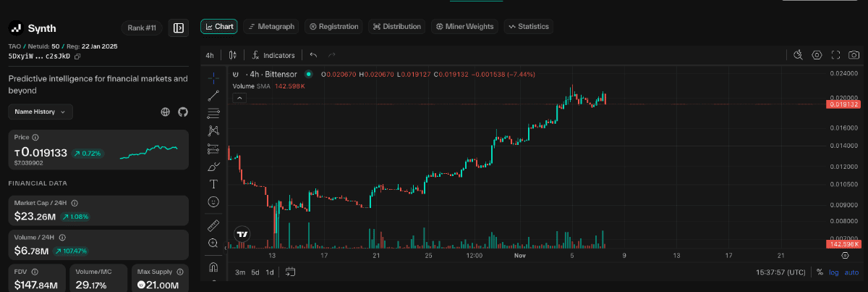Expand the Name History dropdown
Image resolution: width=868 pixels, height=292 pixels.
point(41,112)
